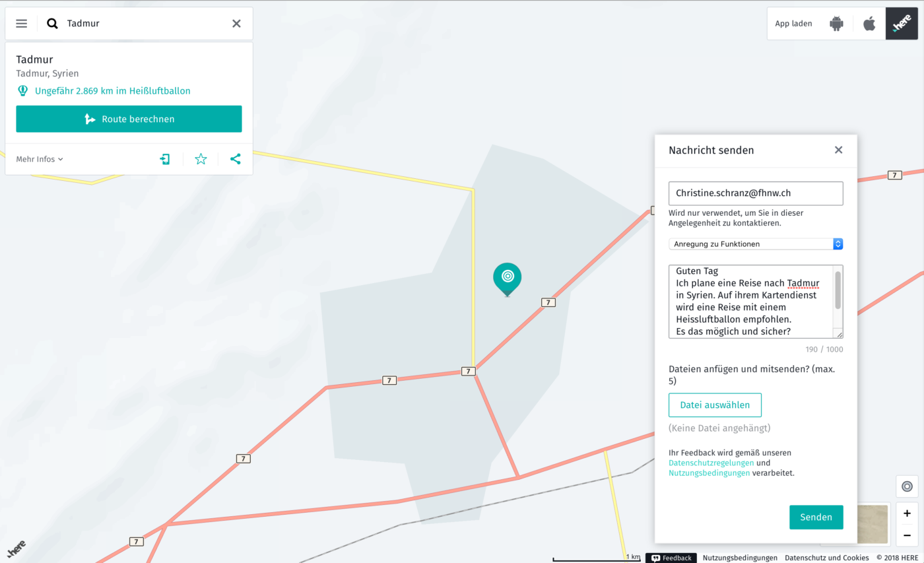This screenshot has height=563, width=924.
Task: Click the Apple app download icon
Action: point(869,24)
